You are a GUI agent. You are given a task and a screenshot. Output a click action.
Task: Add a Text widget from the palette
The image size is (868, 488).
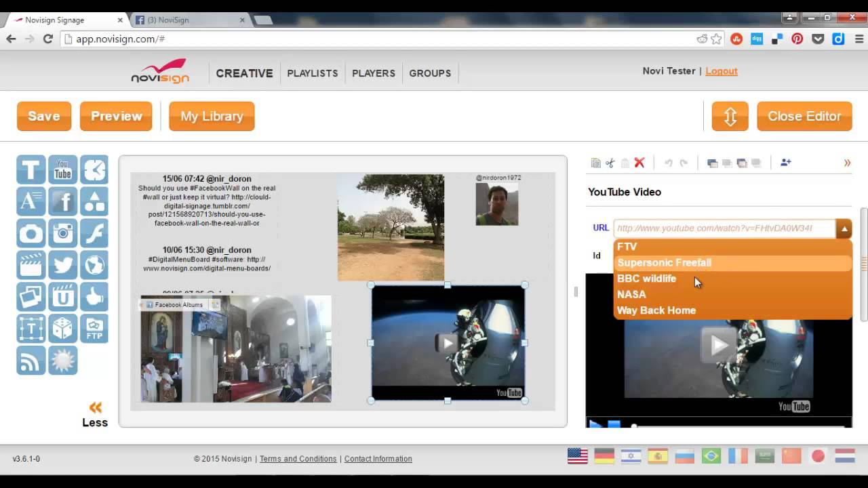point(31,169)
